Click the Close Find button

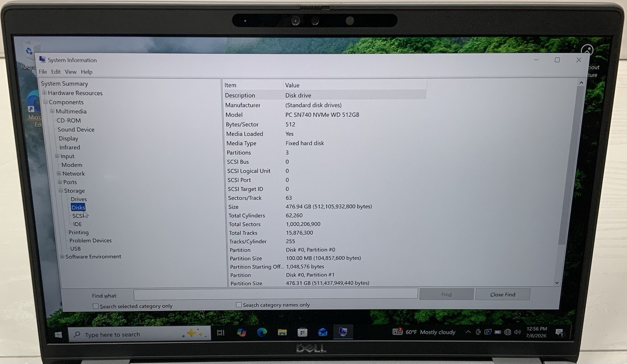(503, 294)
